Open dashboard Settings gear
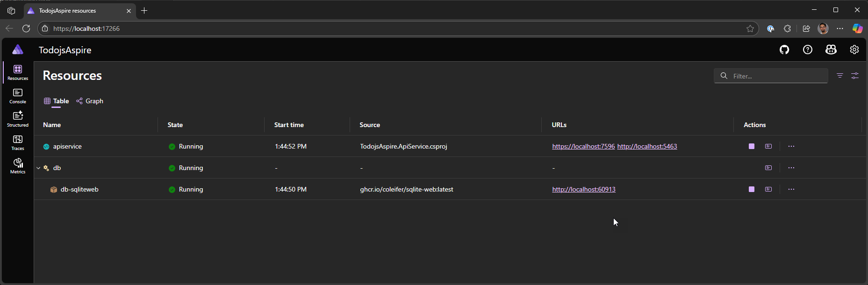 [854, 50]
